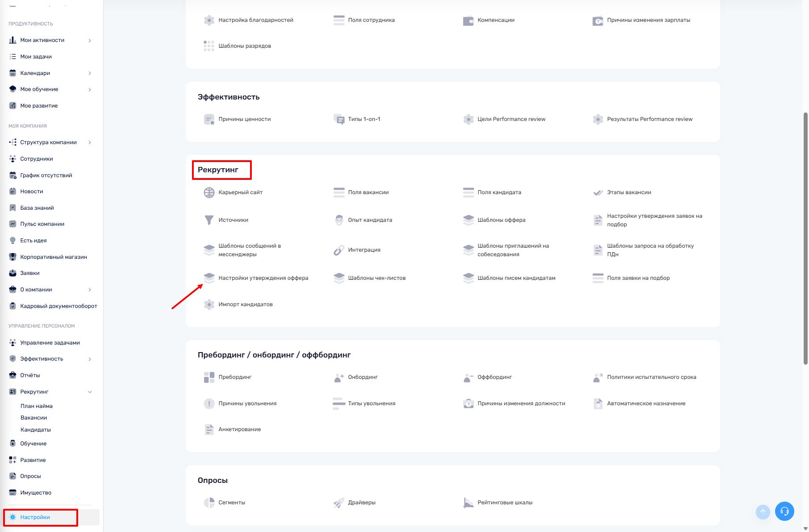Collapse the Рекрутинг sidebar section chevron

pos(90,392)
